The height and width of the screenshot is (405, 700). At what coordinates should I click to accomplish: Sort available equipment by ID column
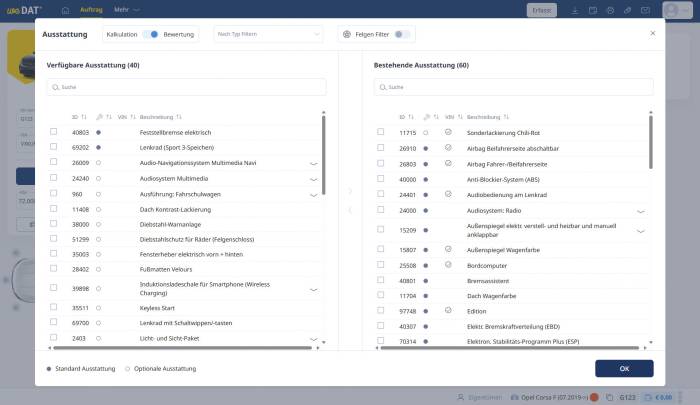84,117
